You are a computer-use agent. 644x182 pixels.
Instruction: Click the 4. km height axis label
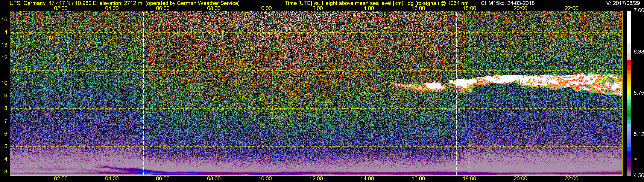tap(6, 159)
